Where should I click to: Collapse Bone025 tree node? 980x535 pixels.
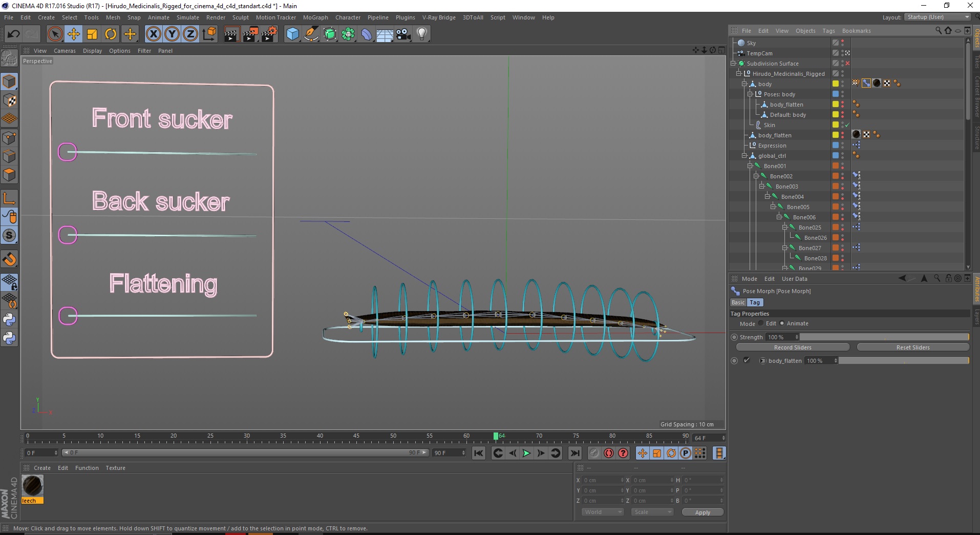coord(785,228)
